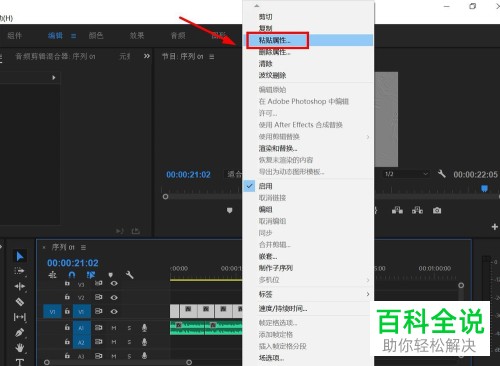
Task: Select the Slip tool
Action: (x=20, y=317)
